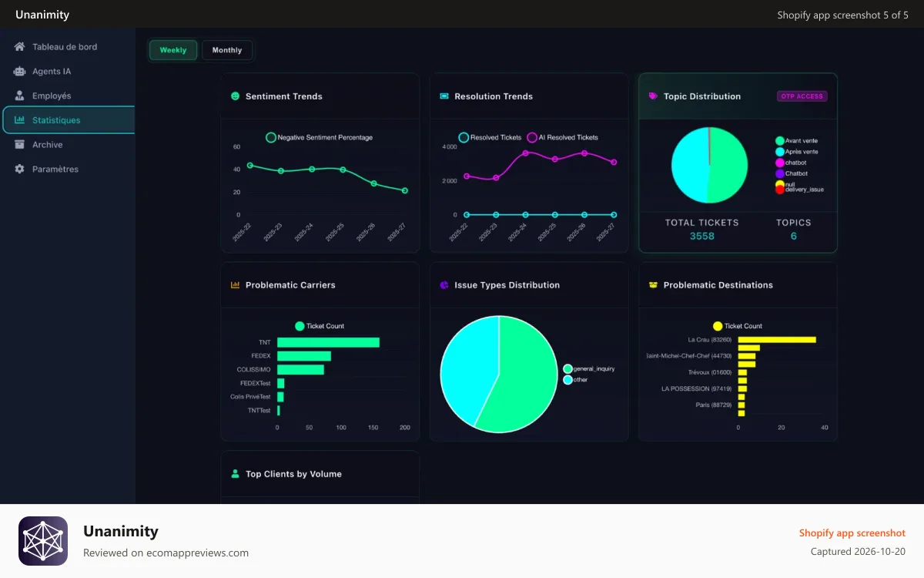This screenshot has width=924, height=578.
Task: Click the Problematic Carriers bar-chart icon
Action: tap(236, 285)
